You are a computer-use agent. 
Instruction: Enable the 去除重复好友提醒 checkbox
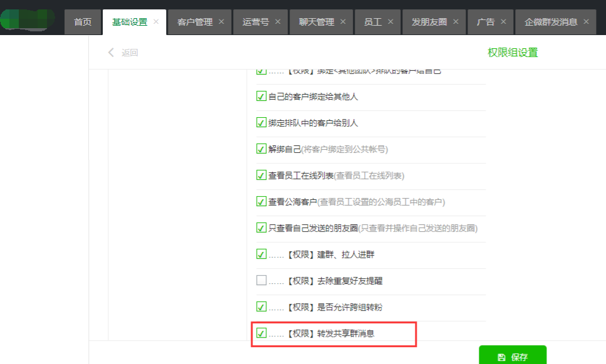click(x=261, y=281)
